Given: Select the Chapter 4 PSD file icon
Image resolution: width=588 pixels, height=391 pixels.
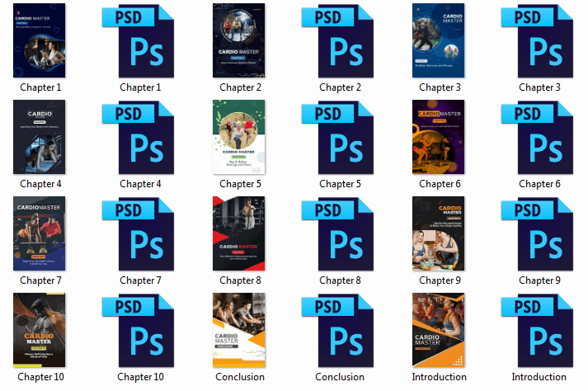Looking at the screenshot, I should tap(139, 138).
